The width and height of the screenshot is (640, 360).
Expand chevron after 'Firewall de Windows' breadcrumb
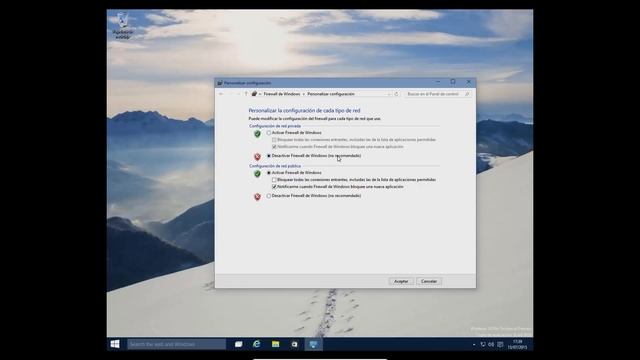(x=304, y=94)
